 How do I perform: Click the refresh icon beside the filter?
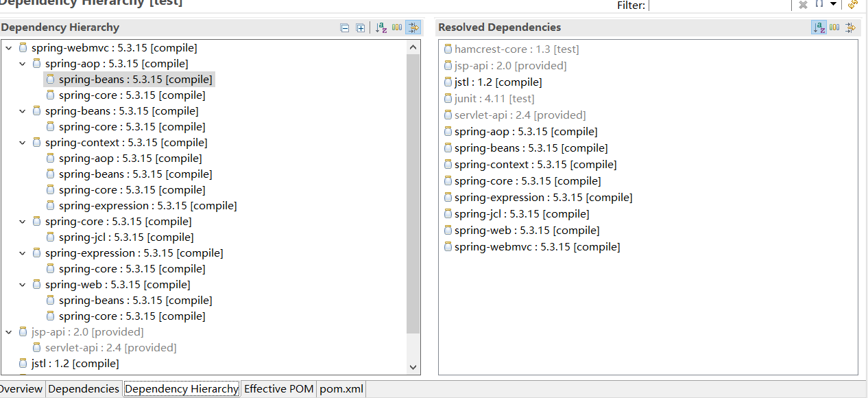point(853,4)
